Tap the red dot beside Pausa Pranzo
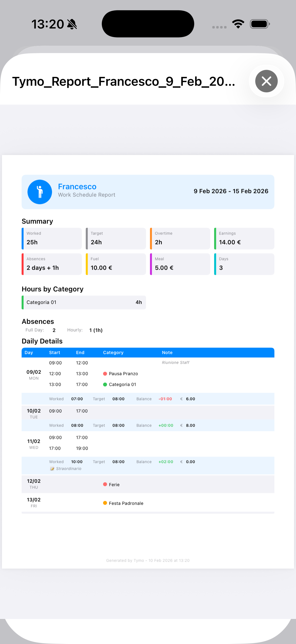 click(x=105, y=374)
